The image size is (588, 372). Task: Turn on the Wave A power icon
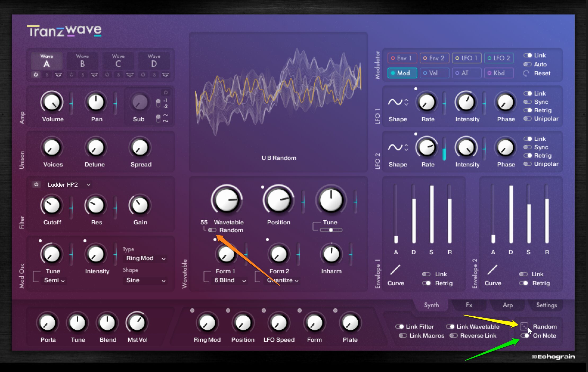pyautogui.click(x=36, y=75)
